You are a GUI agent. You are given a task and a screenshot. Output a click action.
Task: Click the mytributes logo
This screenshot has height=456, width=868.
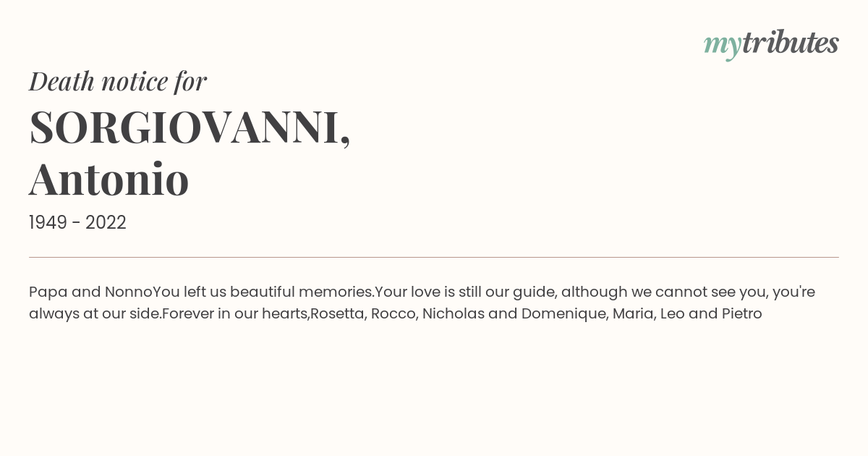tap(771, 44)
